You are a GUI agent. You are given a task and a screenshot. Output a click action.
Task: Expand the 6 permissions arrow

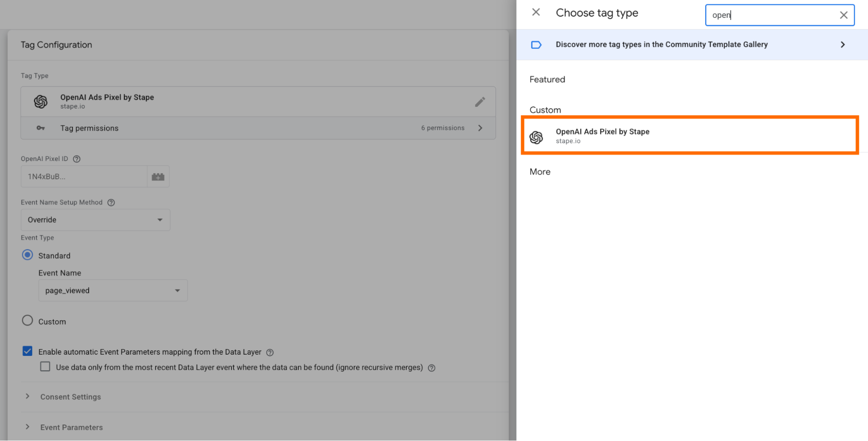(480, 128)
